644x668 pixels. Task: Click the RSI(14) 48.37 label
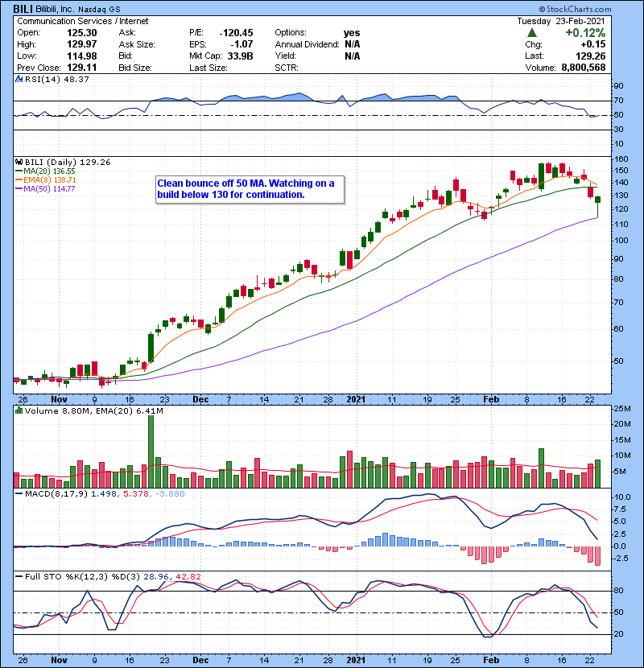point(57,79)
